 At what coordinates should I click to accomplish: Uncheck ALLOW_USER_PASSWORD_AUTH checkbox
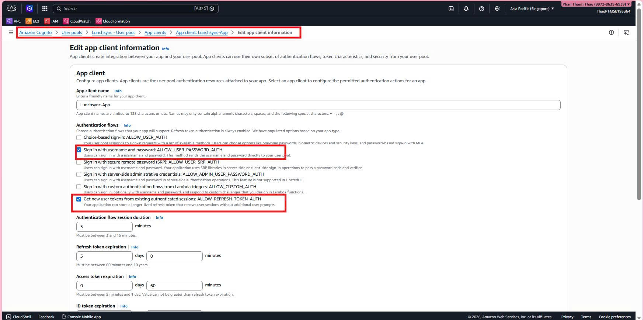click(79, 150)
